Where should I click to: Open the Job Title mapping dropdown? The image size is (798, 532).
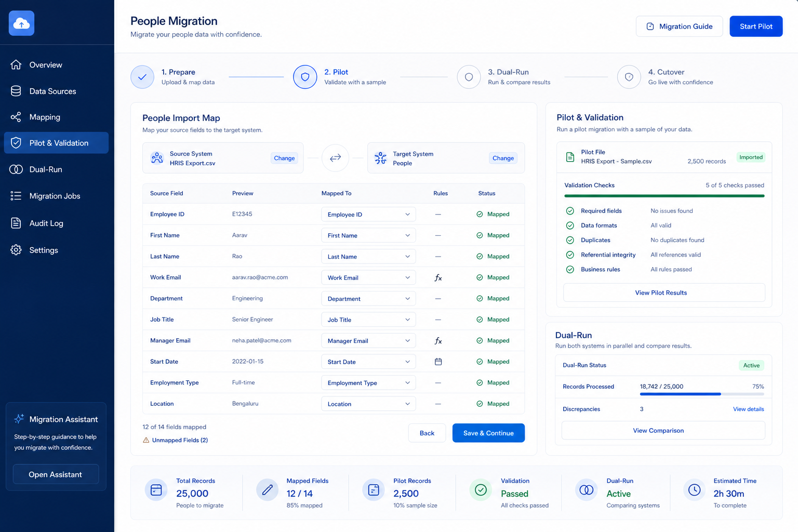tap(368, 320)
